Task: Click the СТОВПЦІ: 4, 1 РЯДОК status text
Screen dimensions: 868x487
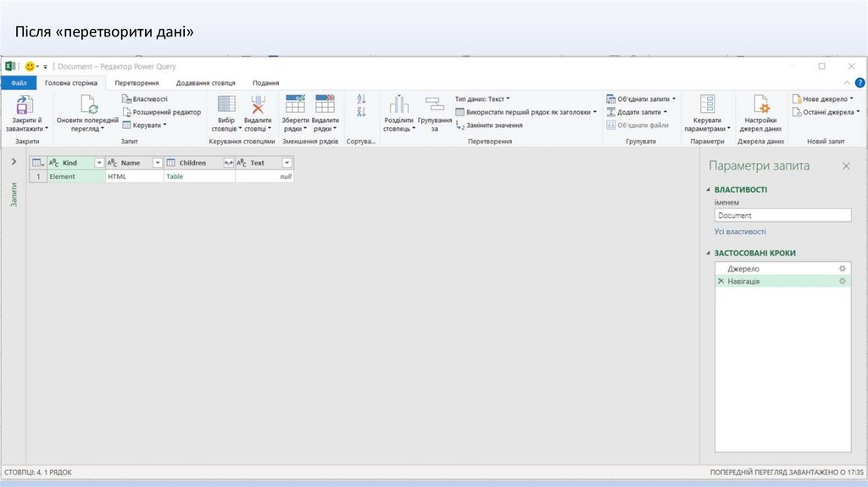Action: click(x=38, y=473)
